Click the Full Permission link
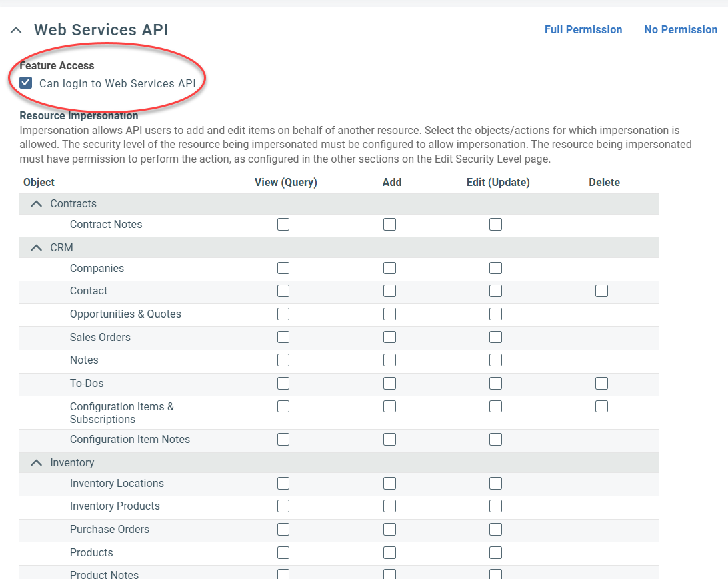Viewport: 728px width, 579px height. (583, 30)
